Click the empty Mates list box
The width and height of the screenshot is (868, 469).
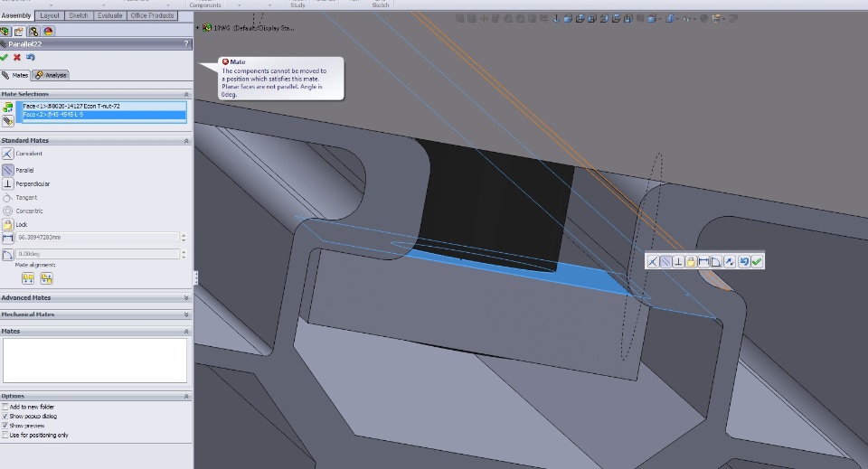[x=95, y=360]
